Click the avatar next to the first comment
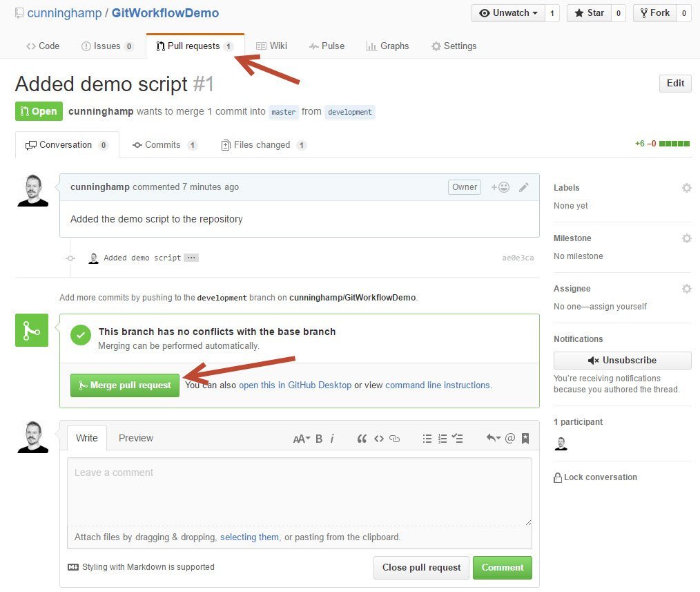This screenshot has height=592, width=700. pyautogui.click(x=32, y=191)
